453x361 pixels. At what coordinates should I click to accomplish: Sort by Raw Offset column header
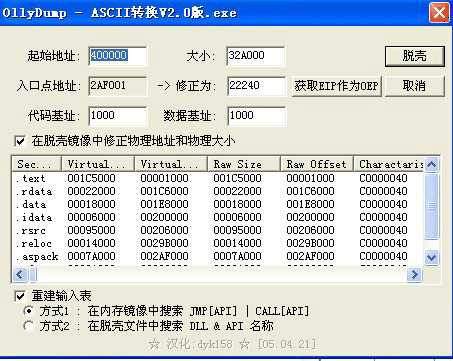tap(317, 164)
